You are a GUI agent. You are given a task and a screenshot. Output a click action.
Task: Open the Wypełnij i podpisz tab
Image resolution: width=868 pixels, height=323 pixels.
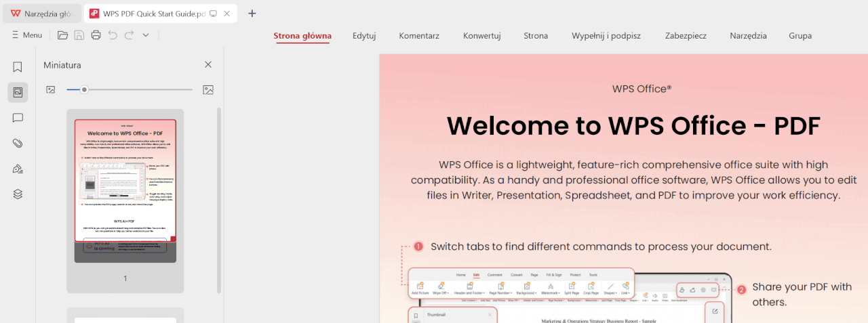606,36
